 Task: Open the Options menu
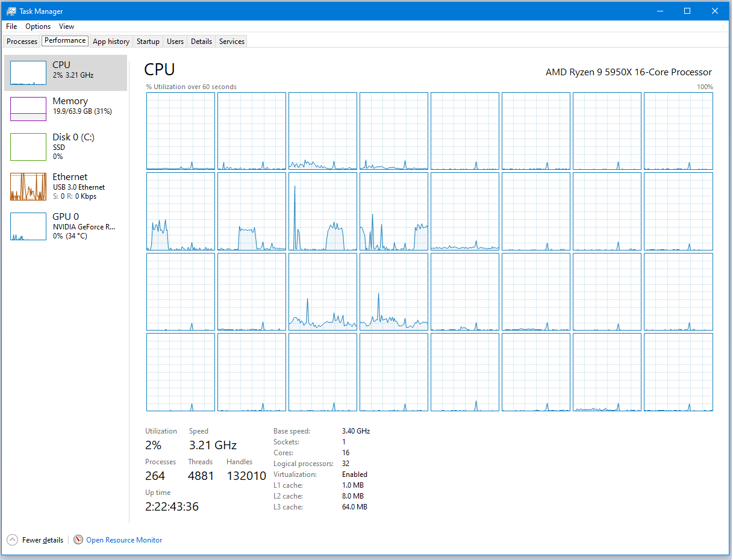pos(38,26)
